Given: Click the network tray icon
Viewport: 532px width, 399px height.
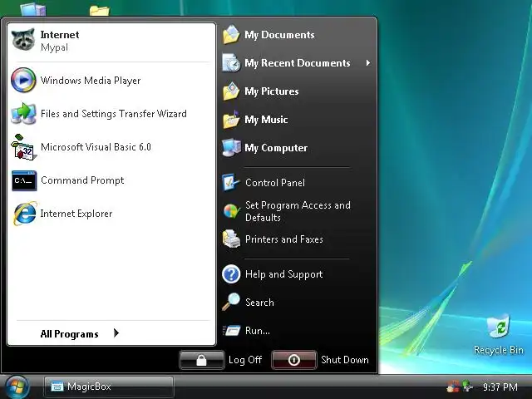Looking at the screenshot, I should pos(467,386).
